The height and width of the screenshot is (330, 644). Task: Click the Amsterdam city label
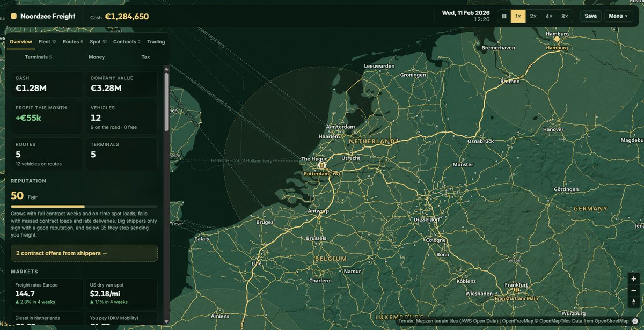pos(341,127)
